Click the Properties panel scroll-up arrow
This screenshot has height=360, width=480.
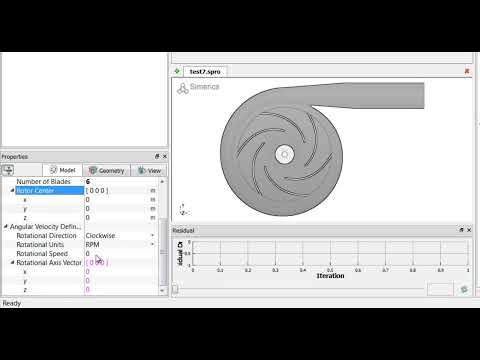click(x=162, y=181)
